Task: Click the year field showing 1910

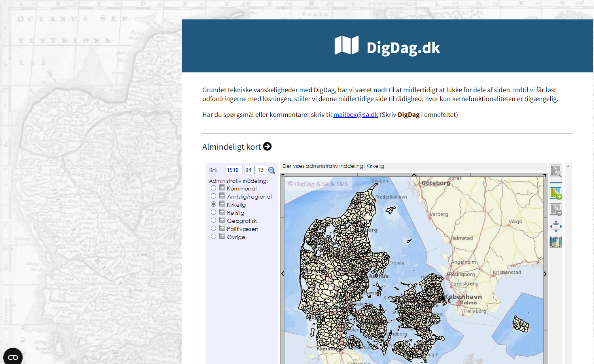Action: click(233, 170)
